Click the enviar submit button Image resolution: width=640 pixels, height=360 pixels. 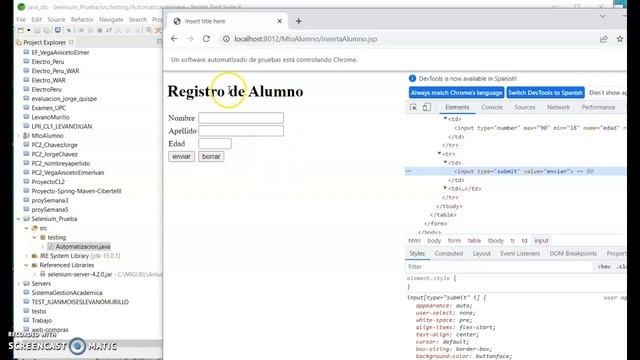click(x=181, y=156)
